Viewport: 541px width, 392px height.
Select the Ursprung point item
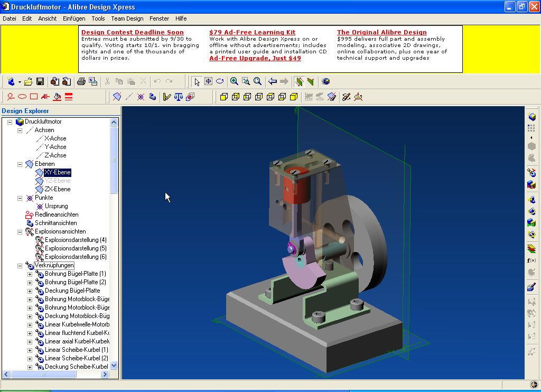point(56,206)
